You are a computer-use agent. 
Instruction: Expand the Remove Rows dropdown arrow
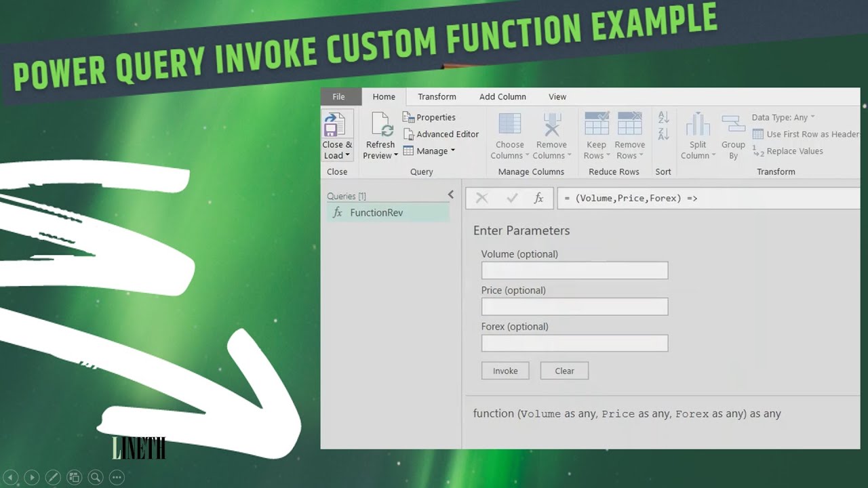[x=642, y=156]
